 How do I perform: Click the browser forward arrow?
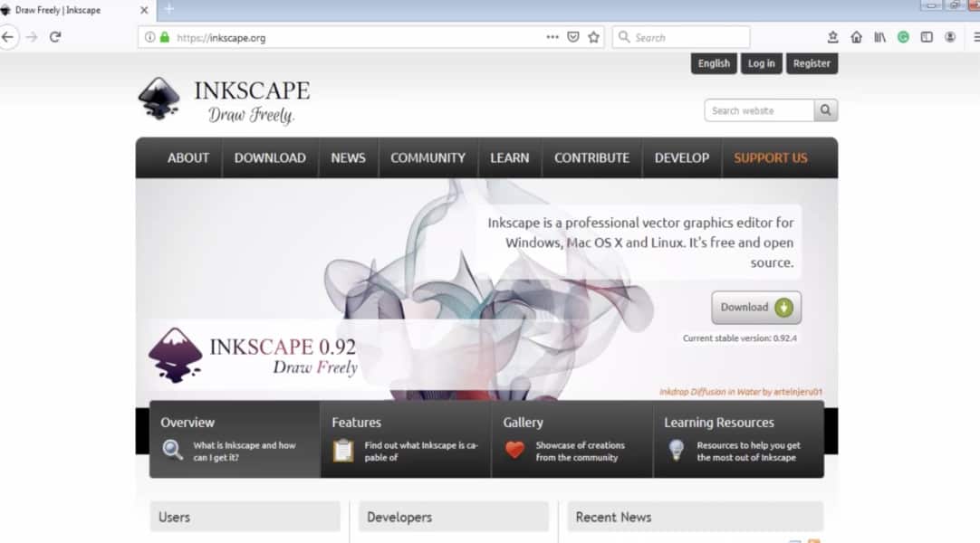pos(32,37)
